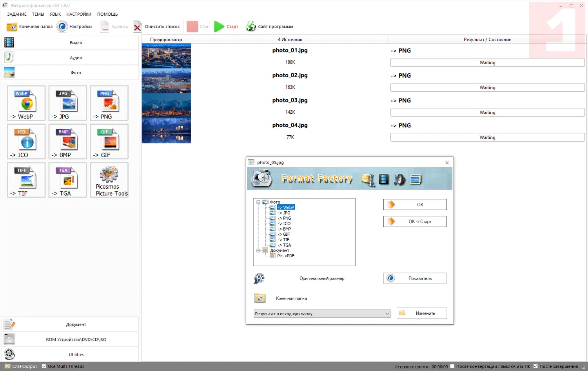Start conversion with the green Старт button
The width and height of the screenshot is (588, 371).
tap(227, 27)
